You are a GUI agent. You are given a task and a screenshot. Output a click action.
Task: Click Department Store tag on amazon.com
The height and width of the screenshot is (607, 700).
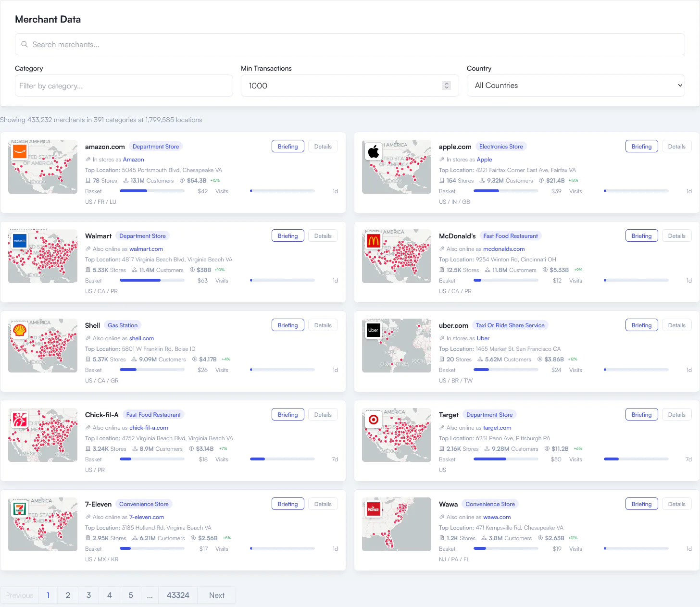[156, 147]
